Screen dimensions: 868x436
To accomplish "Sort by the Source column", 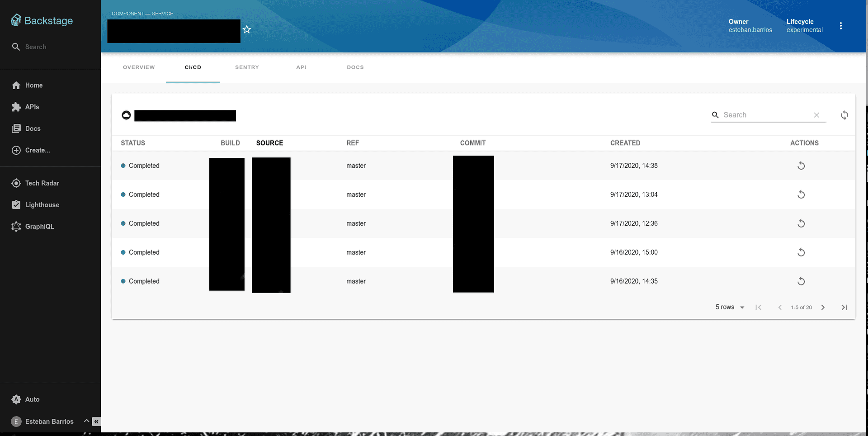I will (269, 143).
